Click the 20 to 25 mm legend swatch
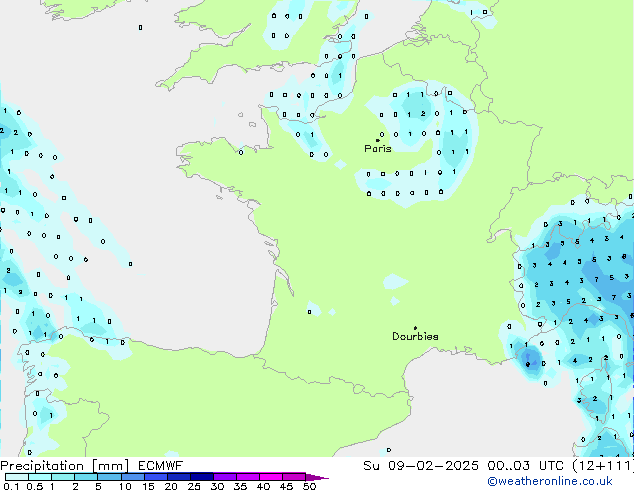This screenshot has height=490, width=634. [x=178, y=477]
